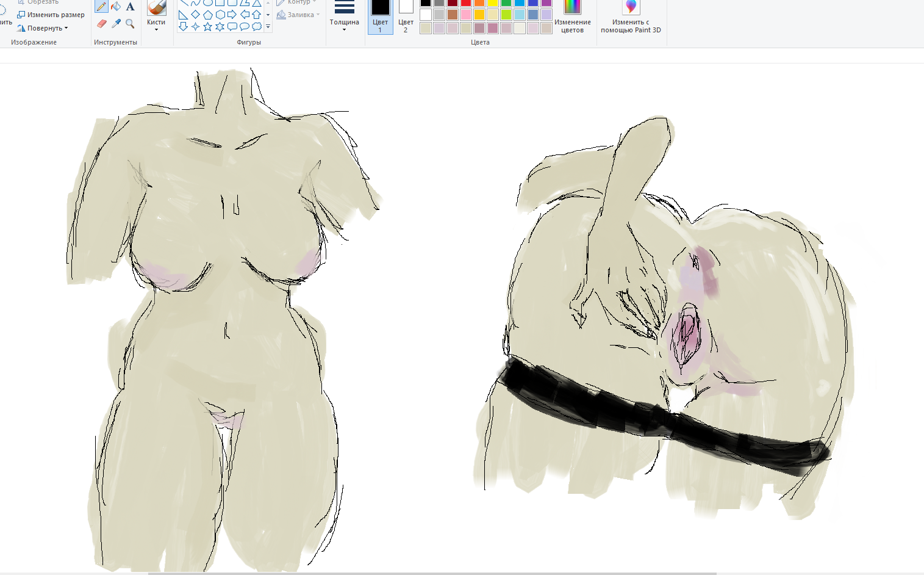Choose the five-point star shape
This screenshot has height=575, width=924.
(x=207, y=26)
